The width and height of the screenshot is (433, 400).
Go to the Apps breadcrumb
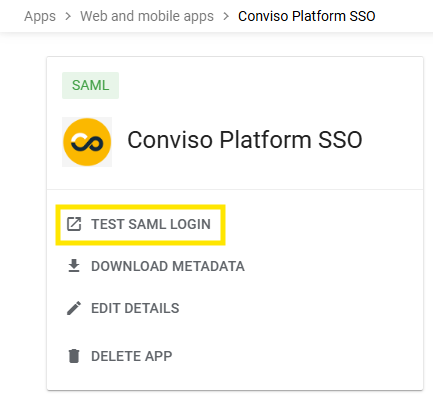[x=40, y=16]
